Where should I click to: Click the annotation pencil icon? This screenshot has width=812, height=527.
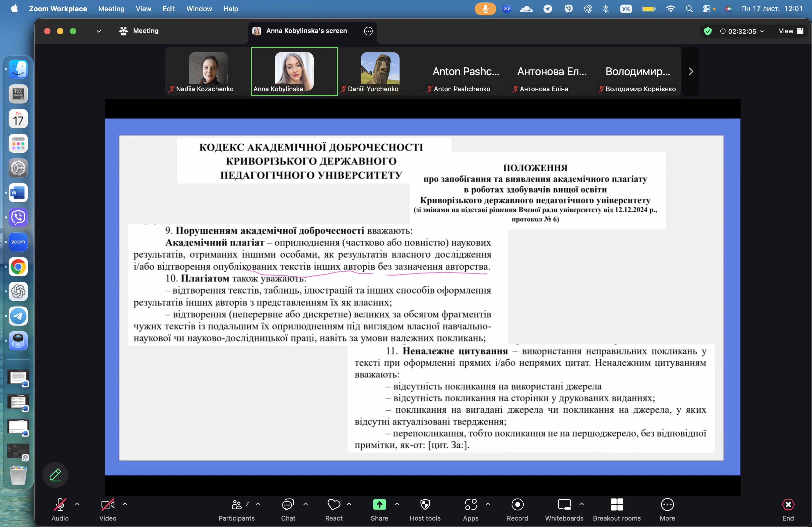55,474
